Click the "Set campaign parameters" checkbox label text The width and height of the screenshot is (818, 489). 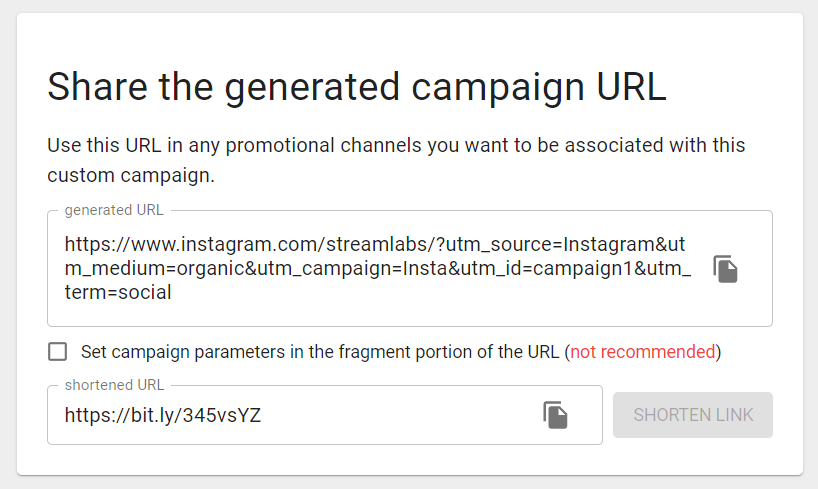(401, 352)
